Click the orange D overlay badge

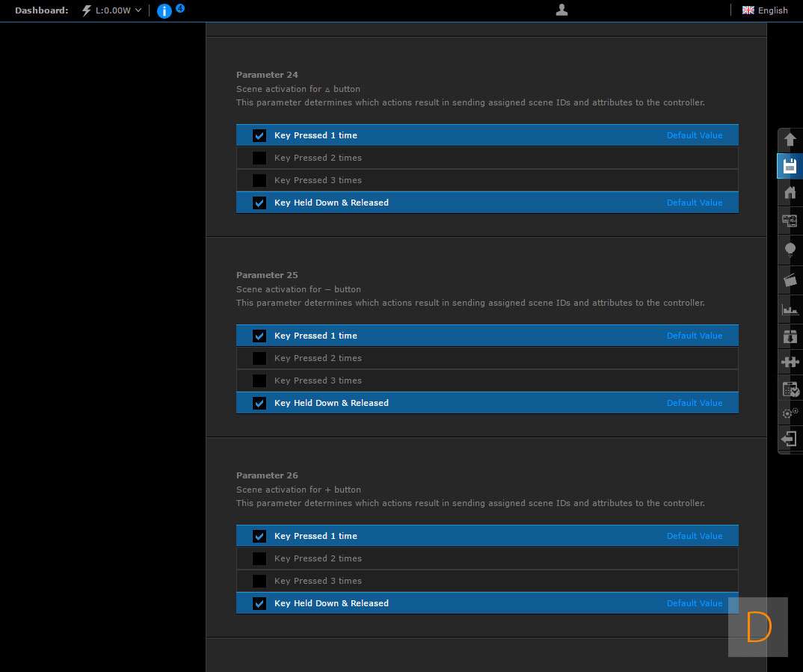[758, 627]
